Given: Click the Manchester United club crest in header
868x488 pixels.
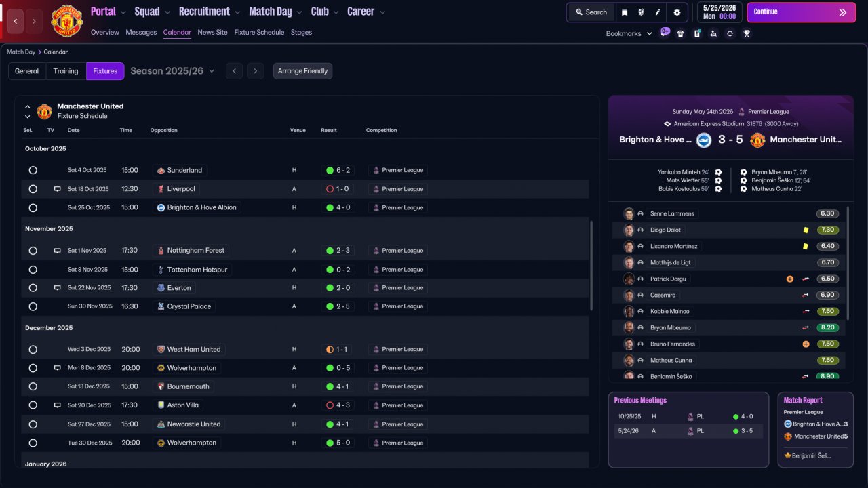Looking at the screenshot, I should click(x=66, y=21).
